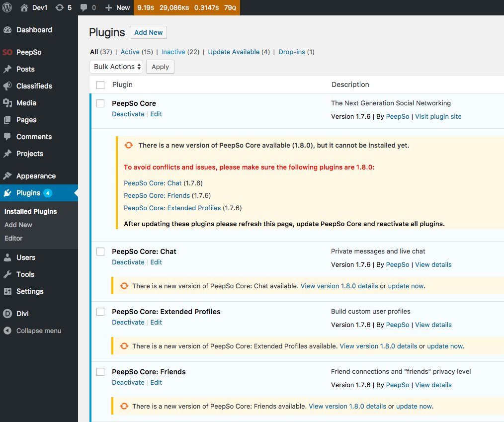Click the plus icon beside New
The height and width of the screenshot is (422, 504).
pyautogui.click(x=109, y=8)
